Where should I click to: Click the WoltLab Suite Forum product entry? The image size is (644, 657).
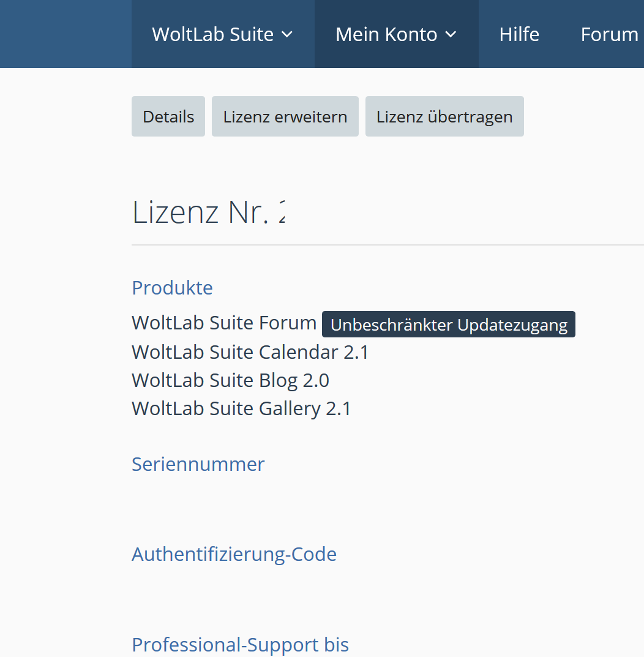pos(223,323)
